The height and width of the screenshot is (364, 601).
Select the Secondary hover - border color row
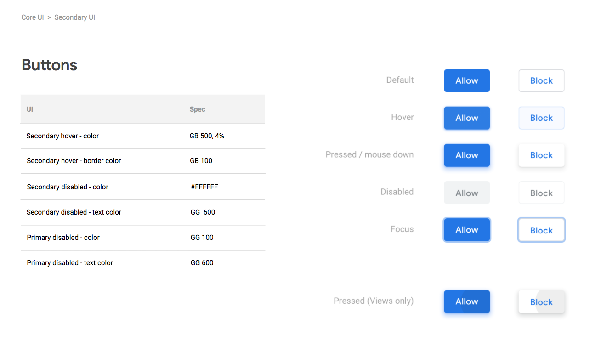143,161
